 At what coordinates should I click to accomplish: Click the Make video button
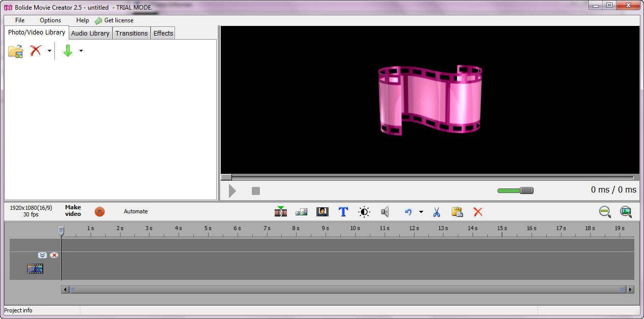pos(73,211)
